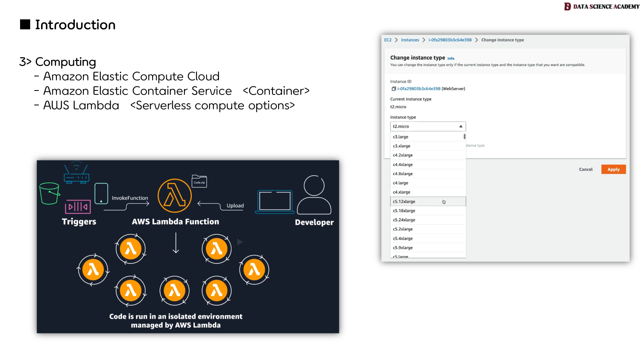
Task: Open instance i-0fa29803b3c64e398 breadcrumb link
Action: click(450, 40)
